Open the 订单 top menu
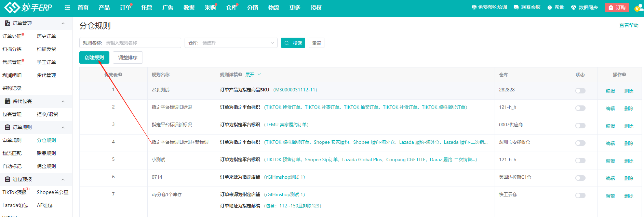This screenshot has height=217, width=644. [x=125, y=8]
